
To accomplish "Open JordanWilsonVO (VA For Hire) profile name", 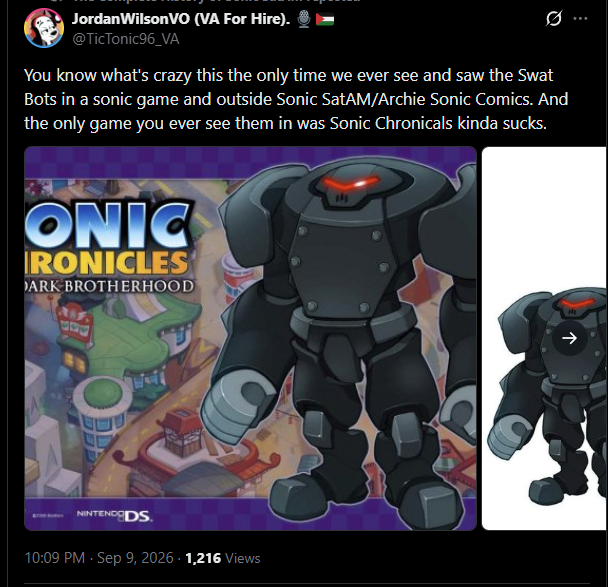I will 181,19.
